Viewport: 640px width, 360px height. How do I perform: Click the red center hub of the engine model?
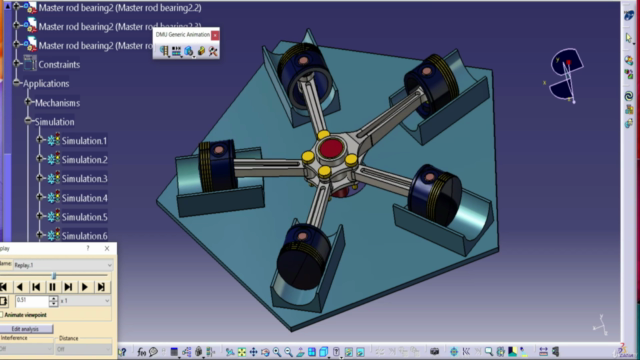point(331,148)
